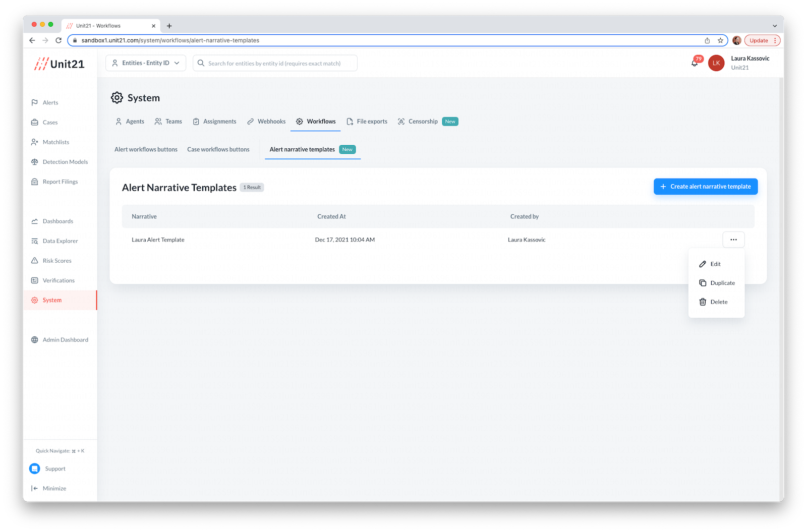Viewport: 807px width, 532px height.
Task: Close the Unit21 - Workflows browser tab
Action: coord(154,26)
